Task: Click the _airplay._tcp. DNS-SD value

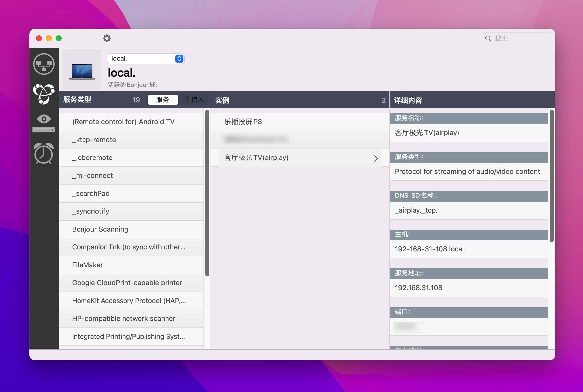Action: pyautogui.click(x=416, y=210)
